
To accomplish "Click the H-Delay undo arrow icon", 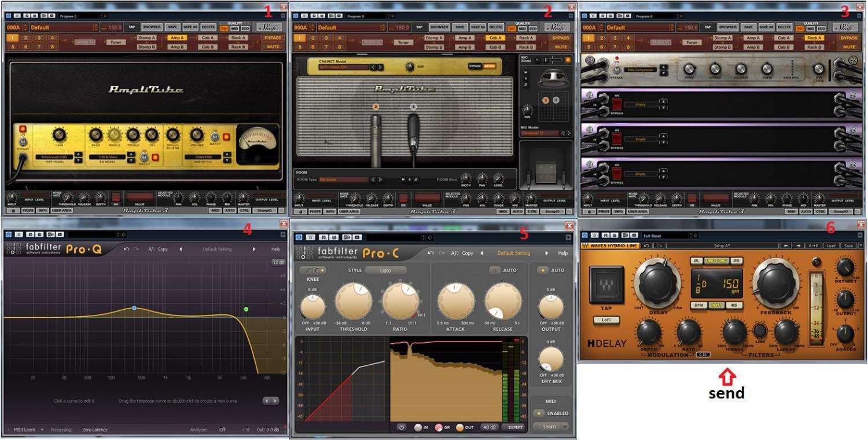I will (646, 245).
